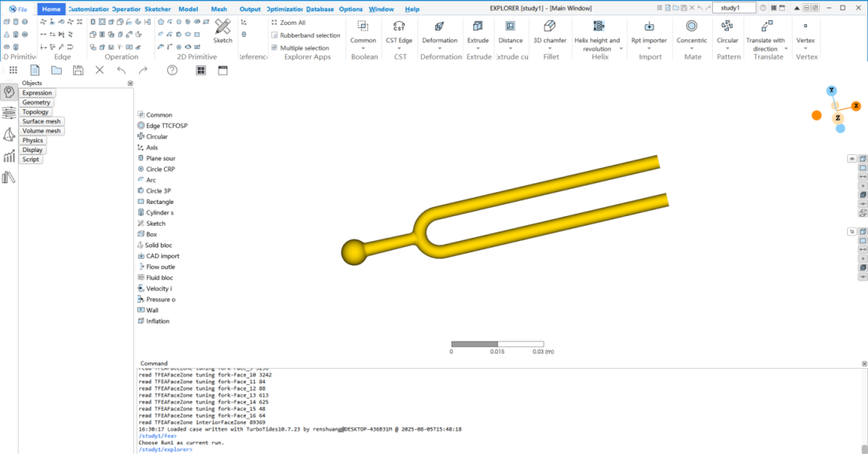Viewport: 868px width, 454px height.
Task: Click the Y axis ball on orientation gizmo
Action: (x=831, y=90)
